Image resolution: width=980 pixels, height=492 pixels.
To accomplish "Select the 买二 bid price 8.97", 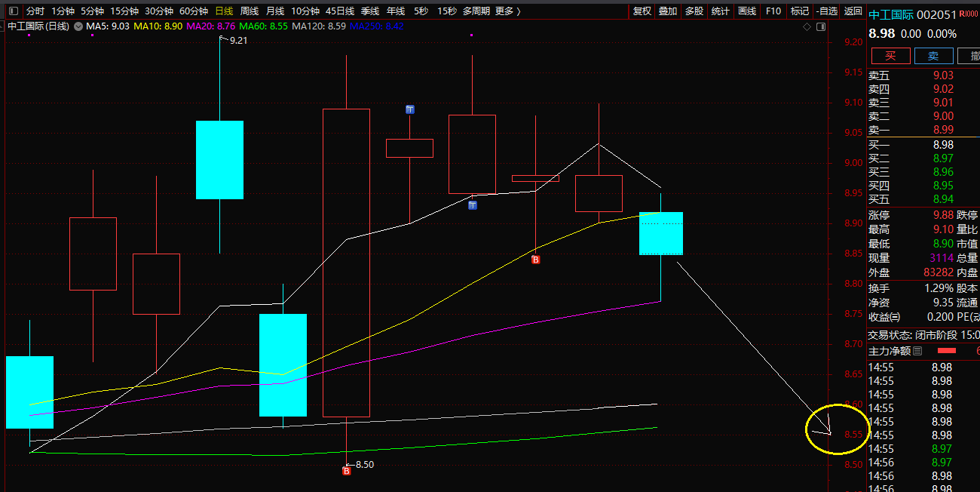I will 943,158.
